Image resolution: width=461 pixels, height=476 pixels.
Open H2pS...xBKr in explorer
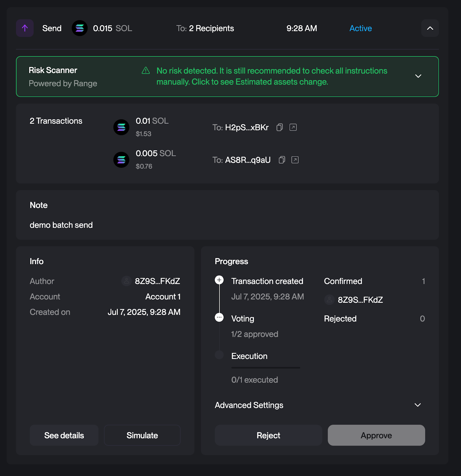293,127
